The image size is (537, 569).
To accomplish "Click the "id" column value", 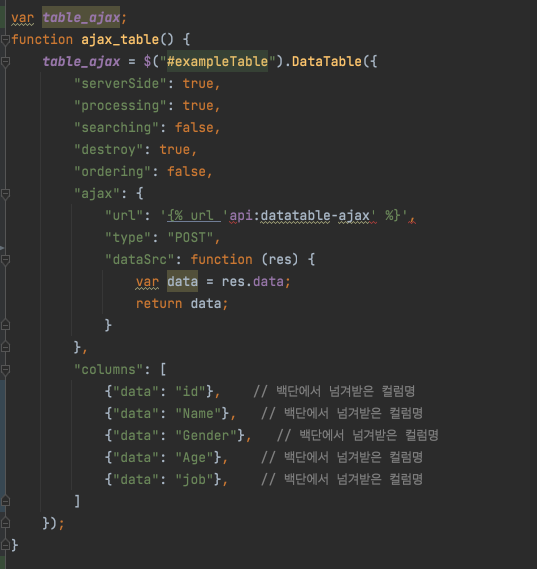I will pos(190,392).
